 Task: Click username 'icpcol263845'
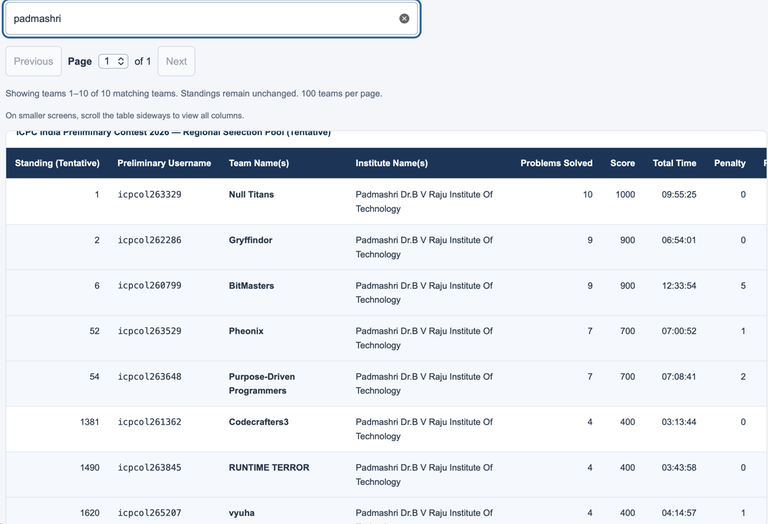(x=149, y=468)
